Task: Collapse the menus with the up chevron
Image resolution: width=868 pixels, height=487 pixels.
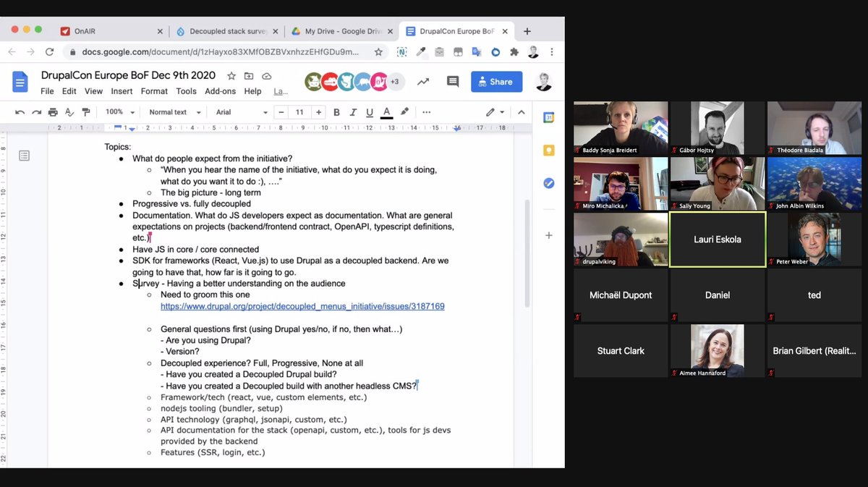Action: pos(521,112)
